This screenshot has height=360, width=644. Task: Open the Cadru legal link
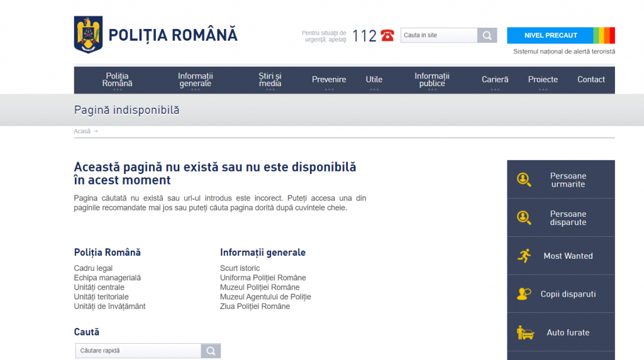tap(93, 268)
